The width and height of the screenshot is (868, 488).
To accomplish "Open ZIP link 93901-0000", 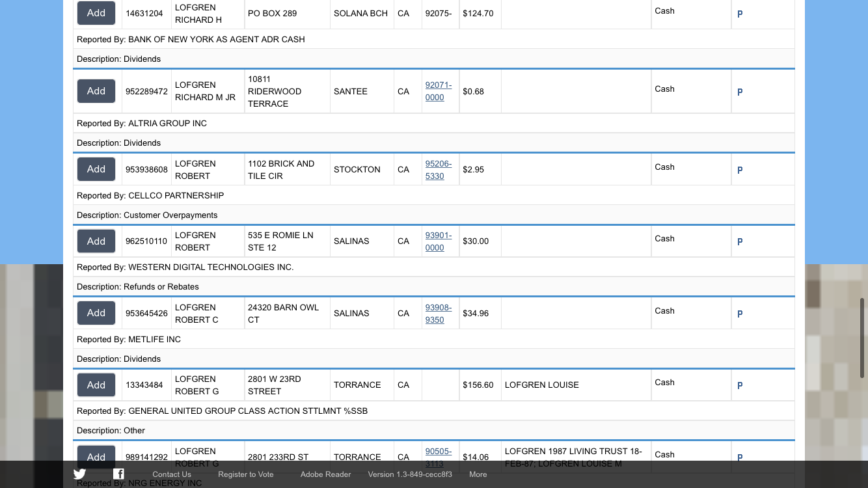I will 439,241.
